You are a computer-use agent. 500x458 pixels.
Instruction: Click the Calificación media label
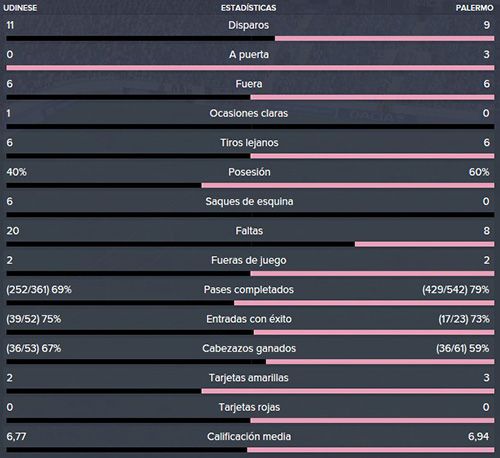point(249,436)
